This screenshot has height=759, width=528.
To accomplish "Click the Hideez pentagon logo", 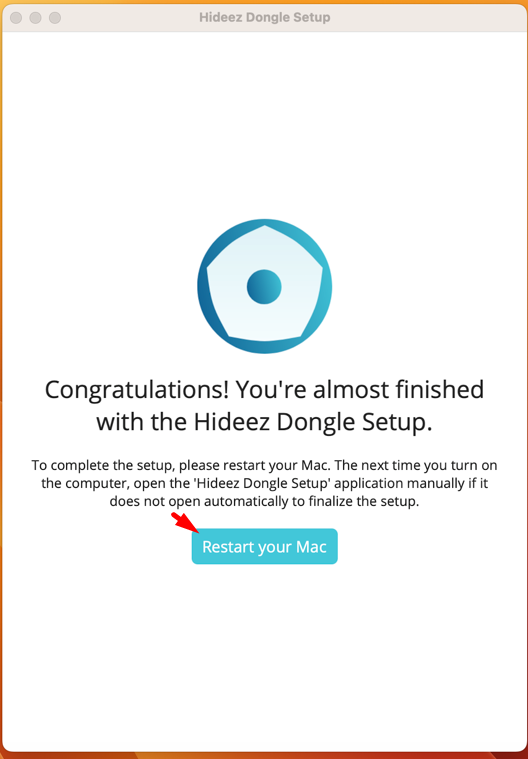I will coord(264,286).
